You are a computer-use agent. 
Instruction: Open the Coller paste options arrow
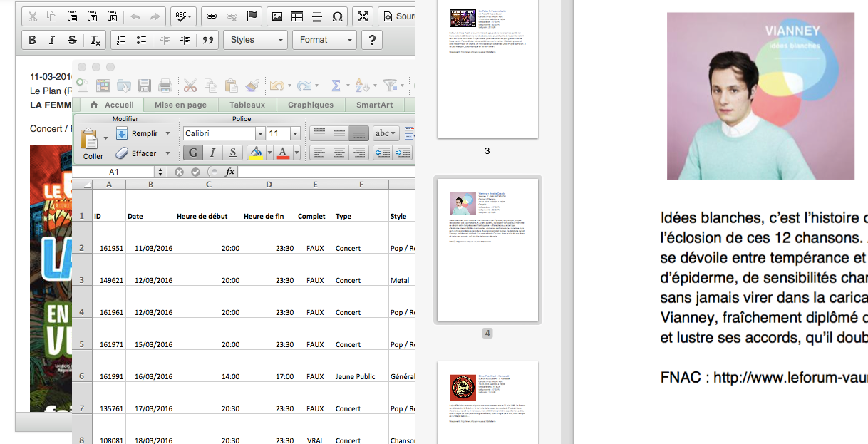point(106,138)
